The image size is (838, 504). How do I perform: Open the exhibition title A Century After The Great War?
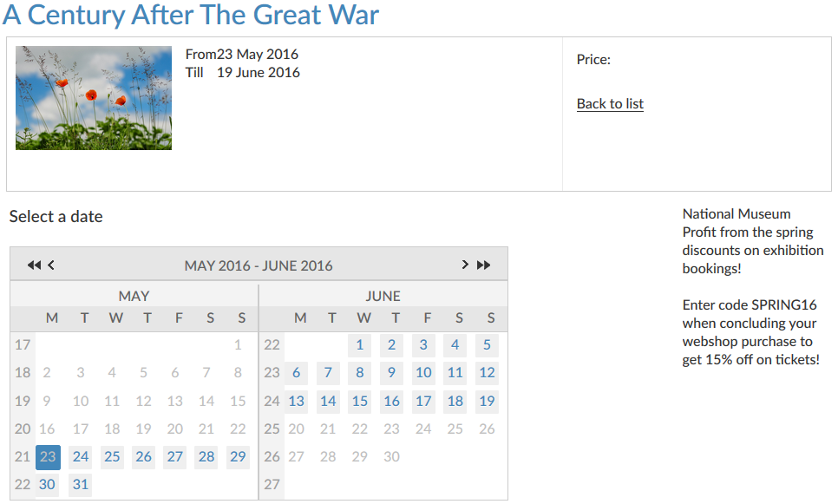[191, 15]
